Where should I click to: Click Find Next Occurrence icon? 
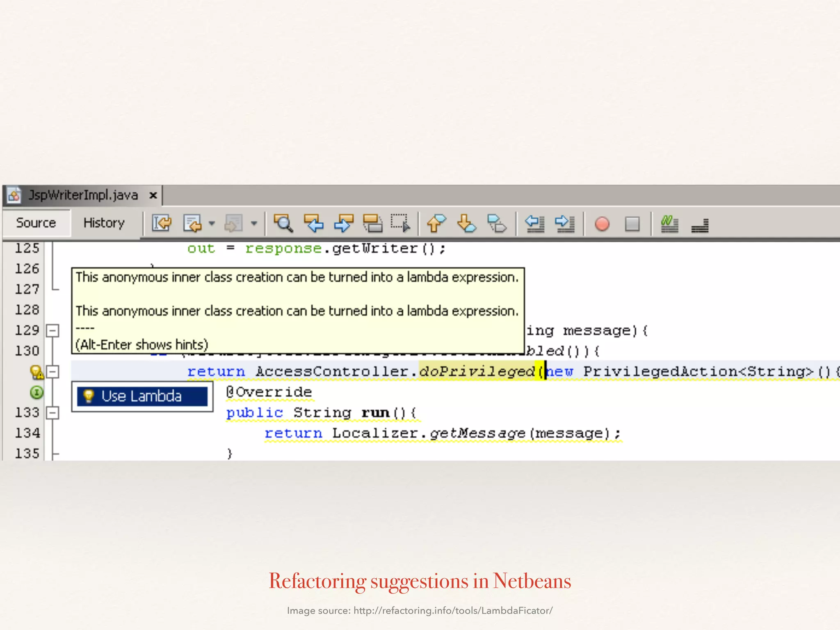pos(344,224)
